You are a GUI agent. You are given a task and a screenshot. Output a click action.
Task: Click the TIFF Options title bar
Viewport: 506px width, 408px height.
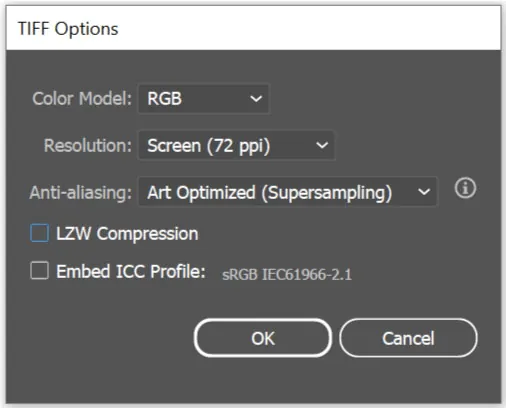pyautogui.click(x=253, y=28)
